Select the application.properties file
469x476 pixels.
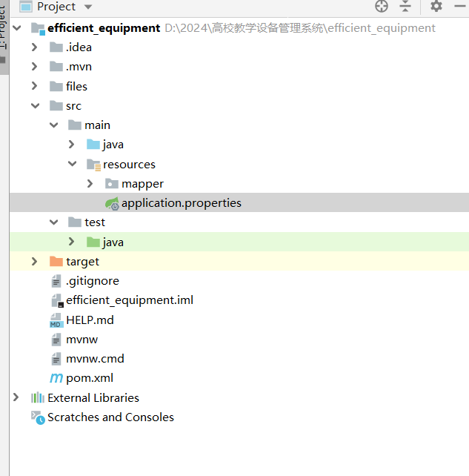click(x=181, y=203)
